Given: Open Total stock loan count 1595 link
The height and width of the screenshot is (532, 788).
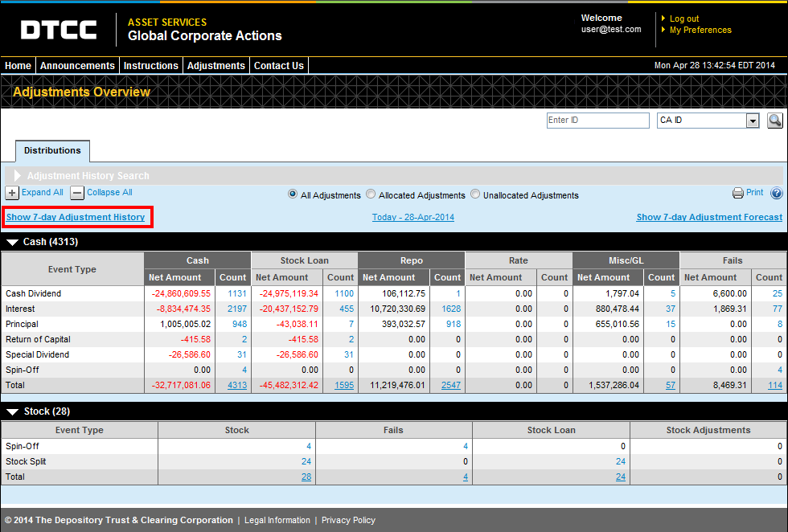Looking at the screenshot, I should tap(344, 385).
